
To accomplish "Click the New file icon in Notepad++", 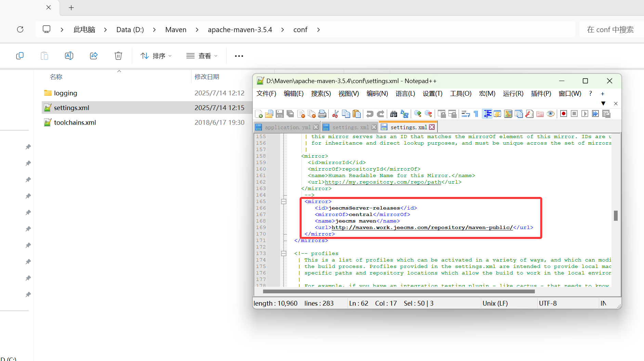I will (x=259, y=114).
